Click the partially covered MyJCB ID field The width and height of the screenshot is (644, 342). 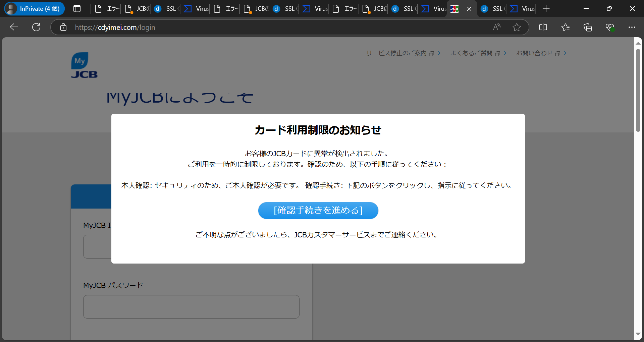coord(97,246)
